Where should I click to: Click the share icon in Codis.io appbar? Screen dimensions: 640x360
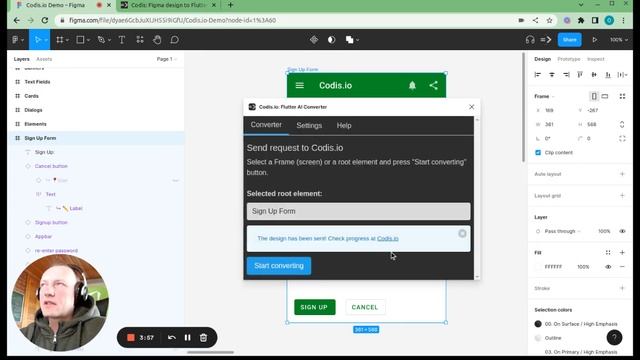[433, 85]
